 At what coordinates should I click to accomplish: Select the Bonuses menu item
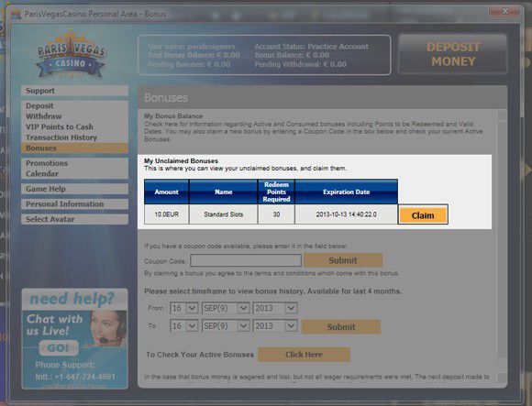[x=74, y=148]
